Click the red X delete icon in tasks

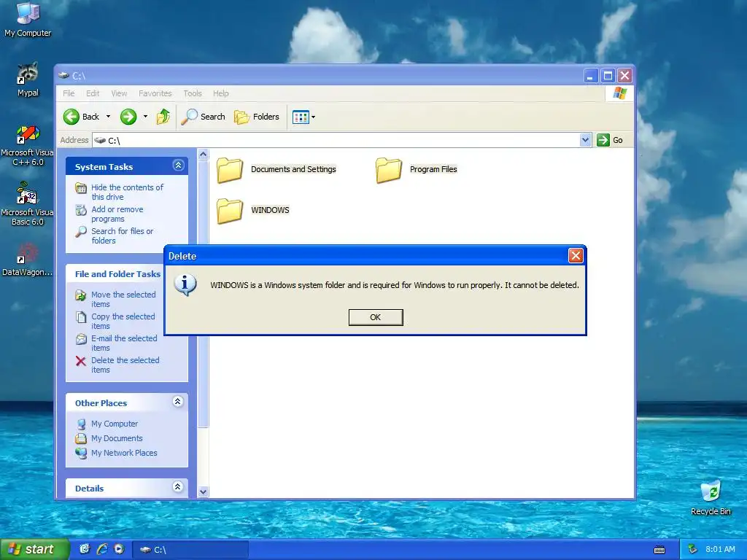[81, 361]
